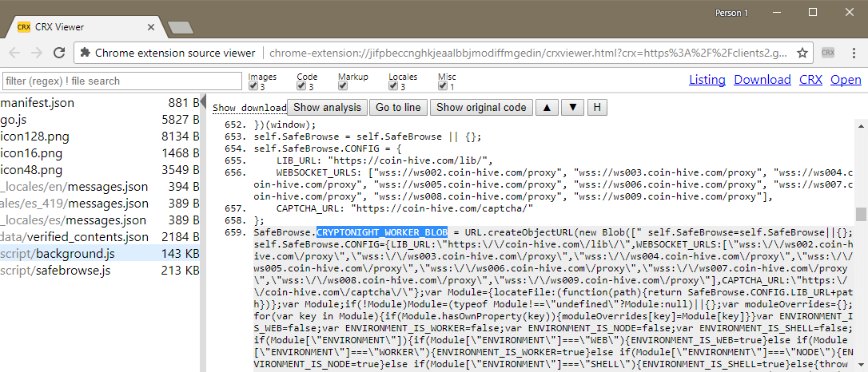Click Show original code button

click(x=481, y=107)
